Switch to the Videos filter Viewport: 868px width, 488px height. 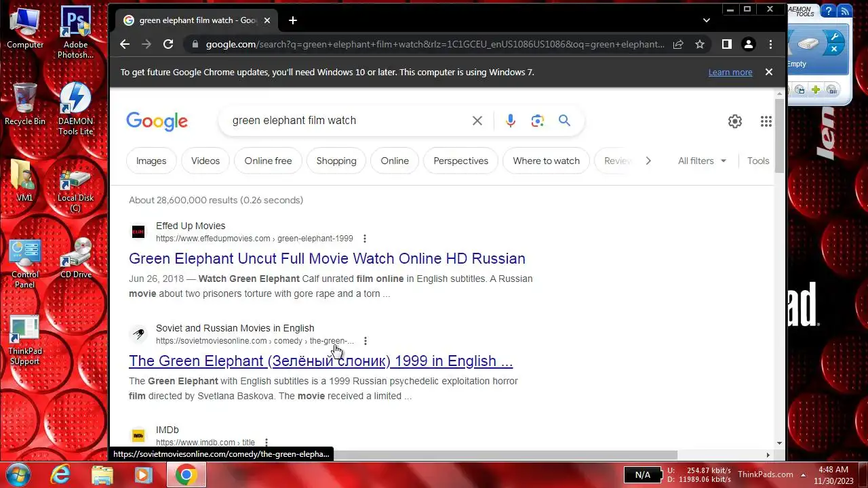pos(205,161)
